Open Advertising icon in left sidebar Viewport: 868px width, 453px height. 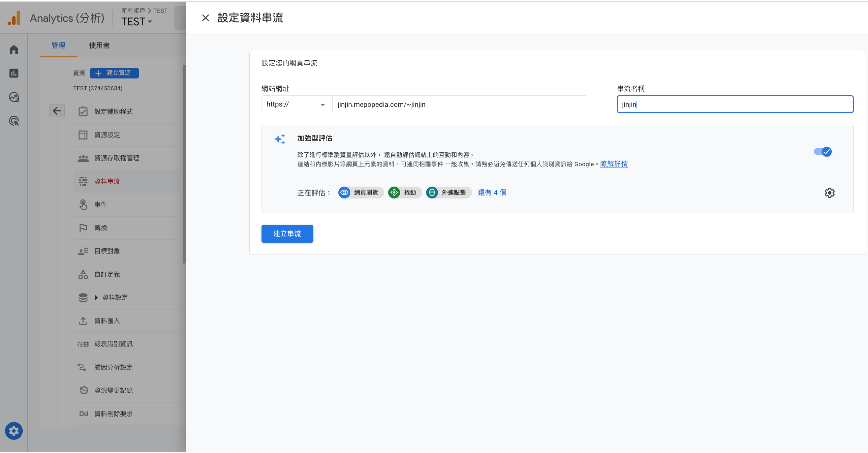(14, 121)
